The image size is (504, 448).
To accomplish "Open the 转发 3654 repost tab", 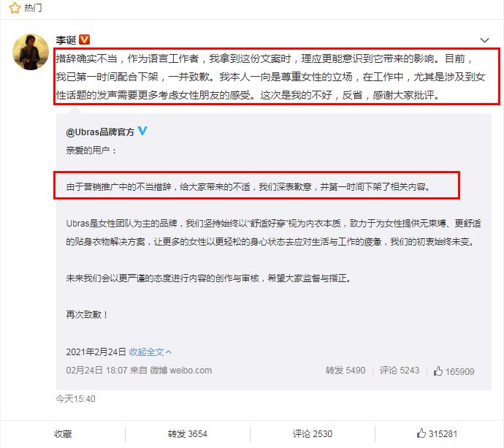I will tap(188, 434).
